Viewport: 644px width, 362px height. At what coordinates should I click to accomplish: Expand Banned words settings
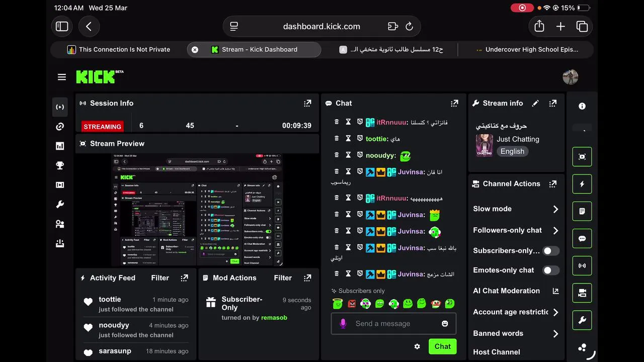[x=555, y=333]
